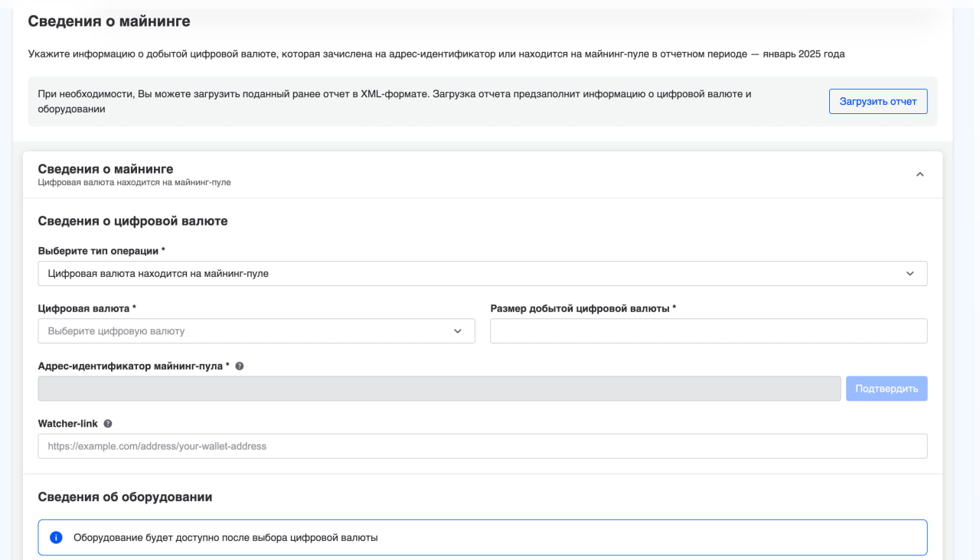980x560 pixels.
Task: Collapse the "Сведения о майнинге" card chevron
Action: (920, 174)
